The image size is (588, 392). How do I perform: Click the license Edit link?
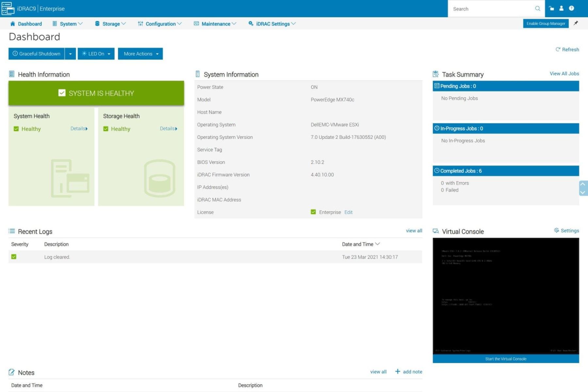pyautogui.click(x=348, y=212)
